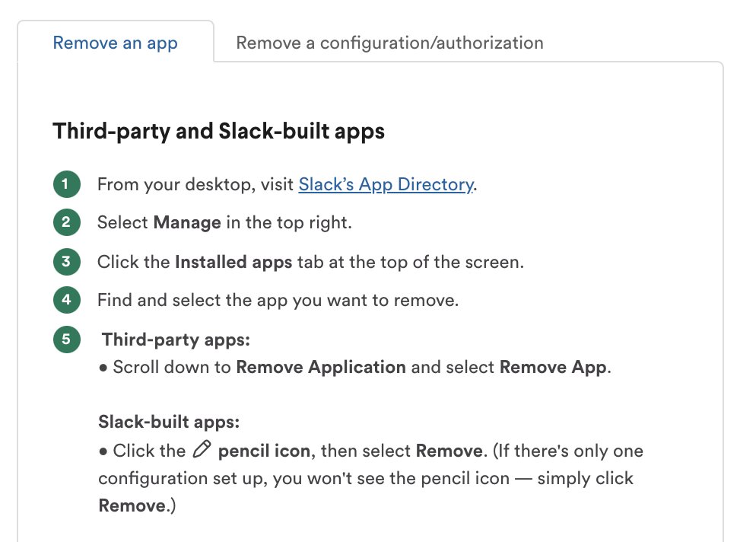
Task: Switch to the Remove an app tab
Action: click(x=116, y=43)
